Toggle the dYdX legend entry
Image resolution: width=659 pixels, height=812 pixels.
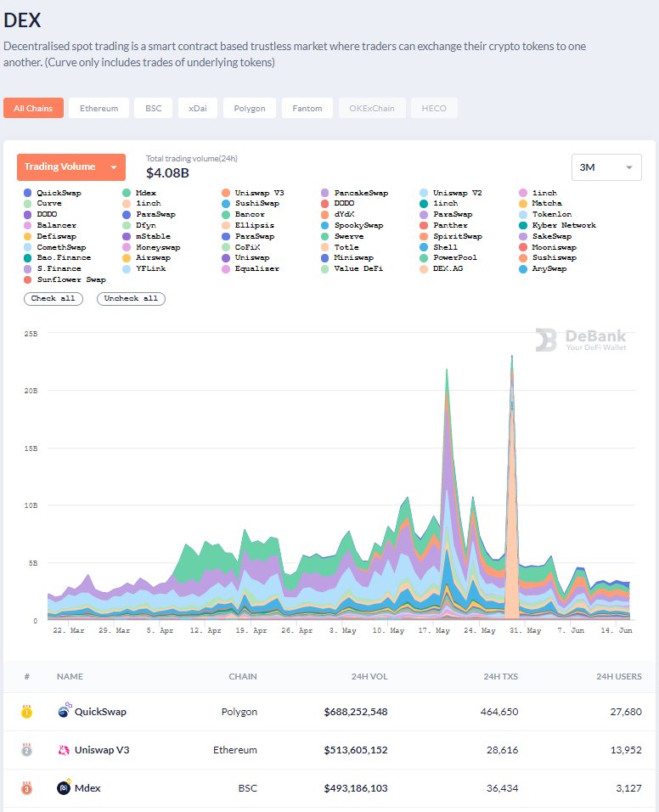coord(338,214)
